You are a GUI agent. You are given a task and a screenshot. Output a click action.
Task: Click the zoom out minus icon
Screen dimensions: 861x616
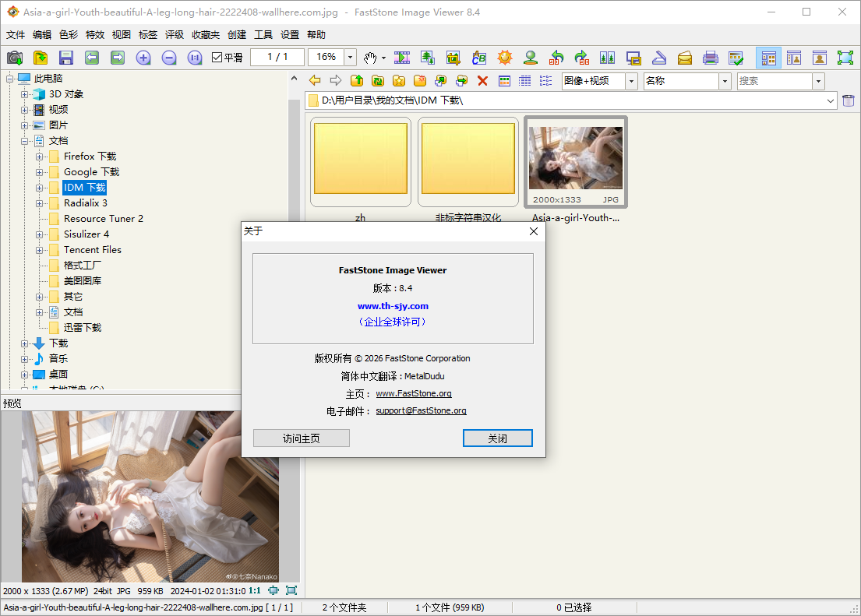click(169, 58)
